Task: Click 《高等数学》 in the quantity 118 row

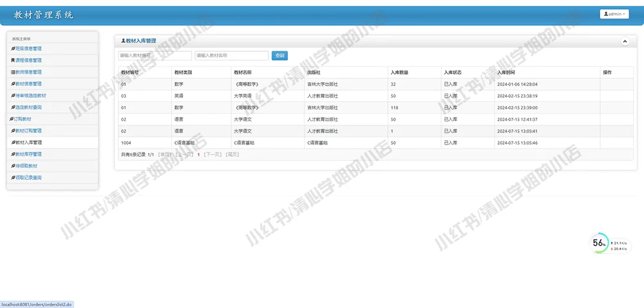Action: point(246,107)
